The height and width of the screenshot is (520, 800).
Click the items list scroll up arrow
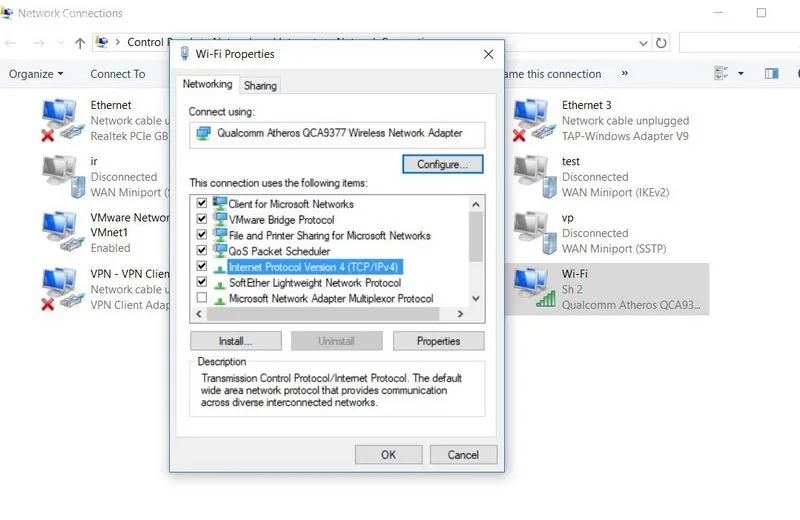click(476, 204)
